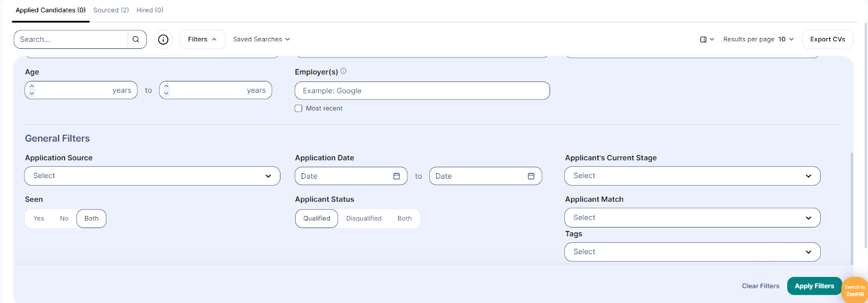Collapse the Filters panel
Screen dimensions: 868x303
pos(202,39)
